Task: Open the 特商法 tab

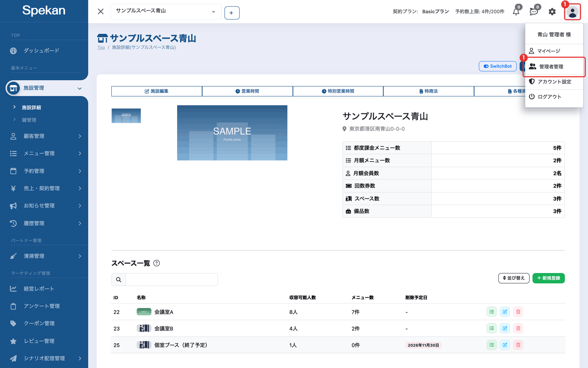Action: tap(429, 91)
